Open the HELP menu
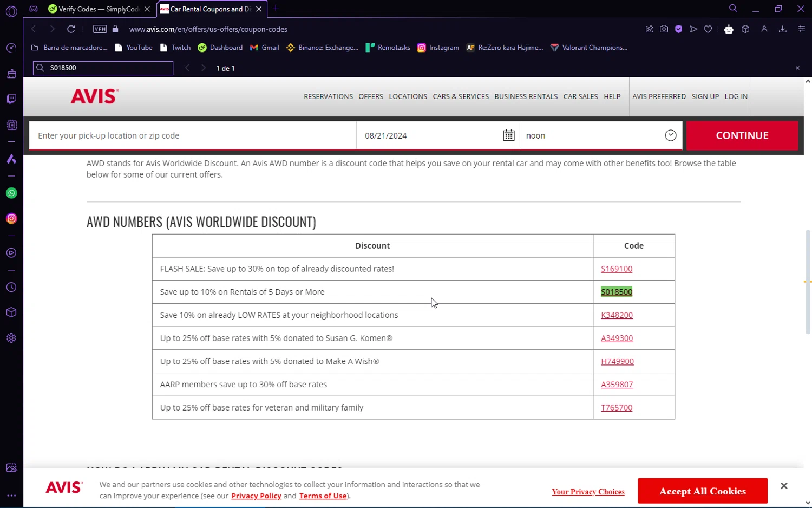 point(612,96)
